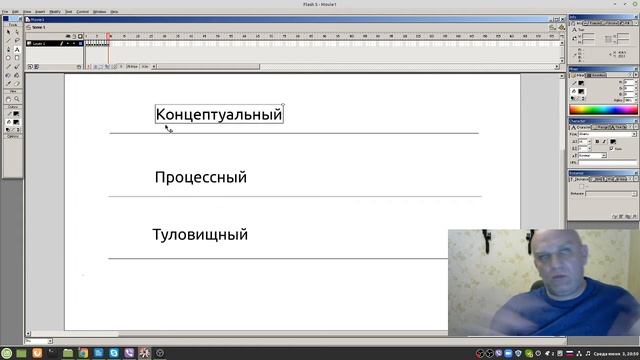The image size is (640, 360).
Task: Select the Paint Bucket tool
Action: [17, 75]
